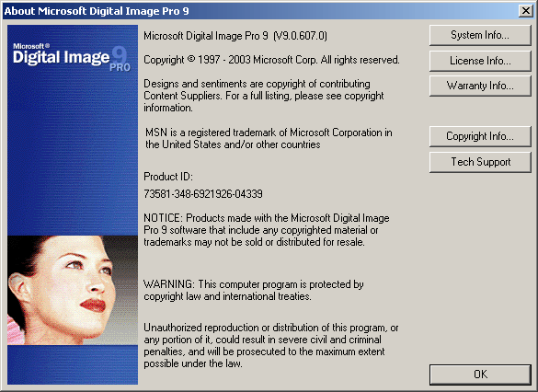538x392 pixels.
Task: Click the About Microsoft Digital Image title bar
Action: coord(261,11)
